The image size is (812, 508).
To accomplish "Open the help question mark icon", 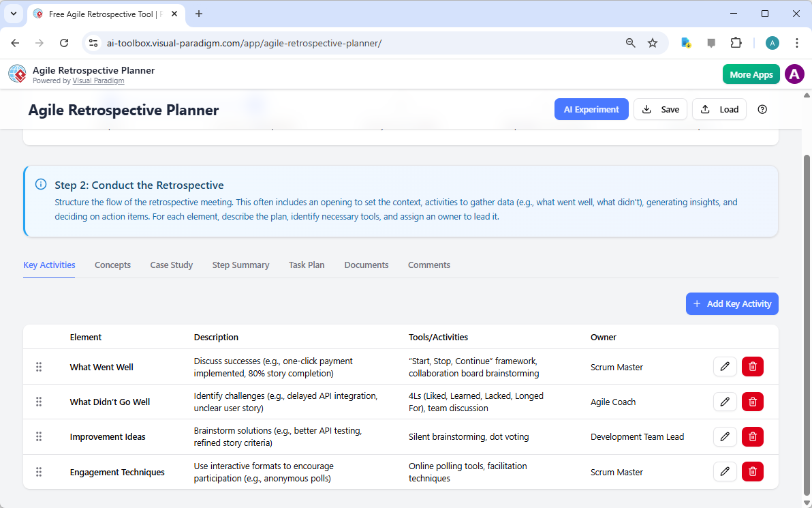I will pyautogui.click(x=762, y=109).
